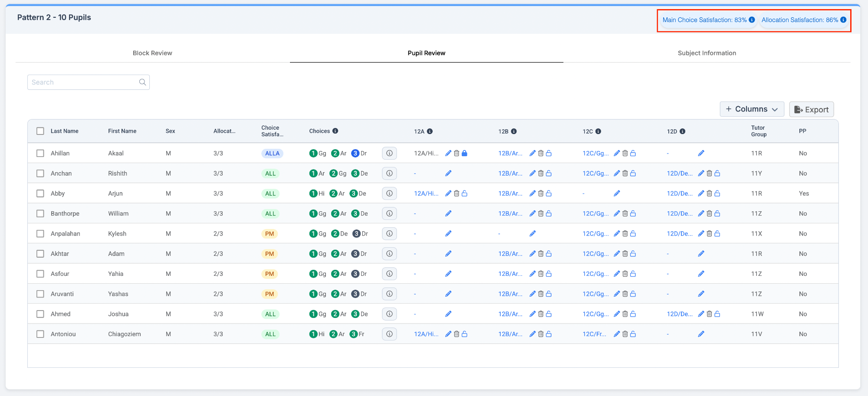Image resolution: width=868 pixels, height=396 pixels.
Task: Open the Columns dropdown
Action: point(752,109)
